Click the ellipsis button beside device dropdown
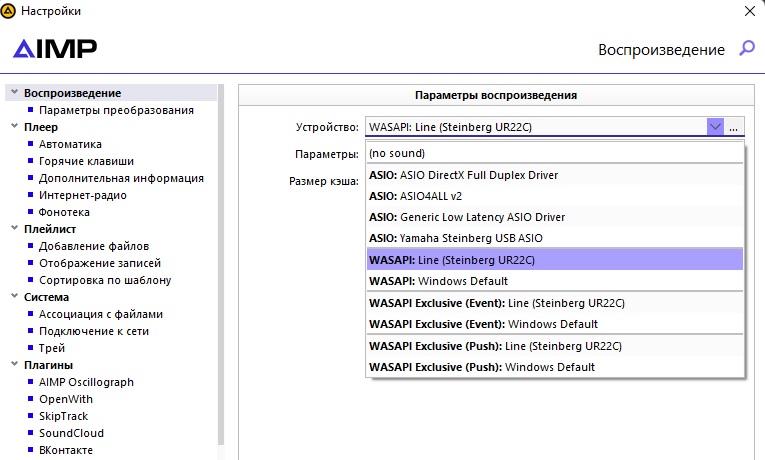The width and height of the screenshot is (765, 460). point(733,127)
